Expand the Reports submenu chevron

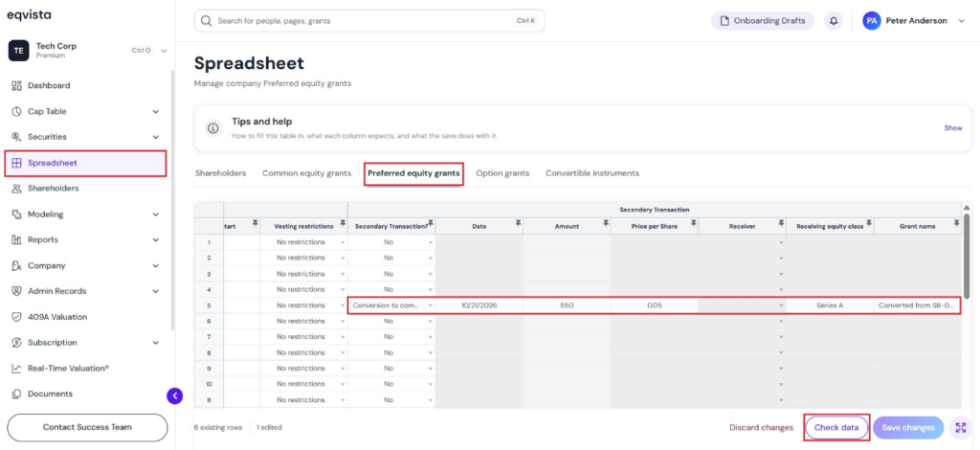(x=156, y=240)
